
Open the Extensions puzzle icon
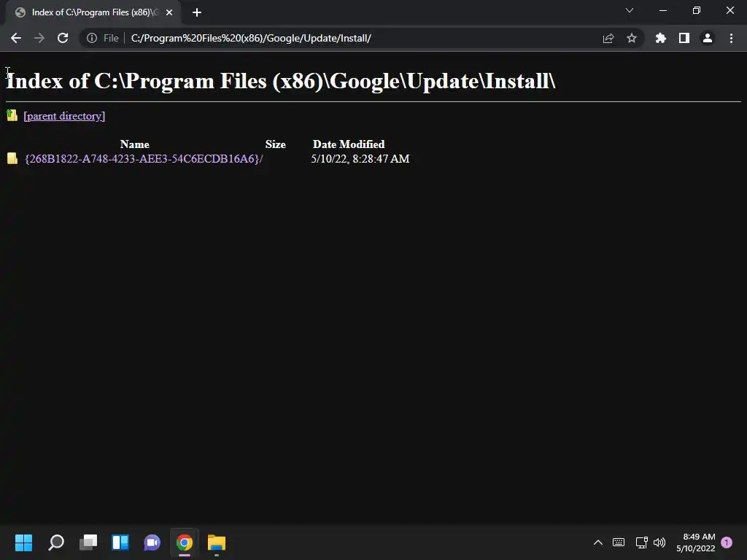661,38
